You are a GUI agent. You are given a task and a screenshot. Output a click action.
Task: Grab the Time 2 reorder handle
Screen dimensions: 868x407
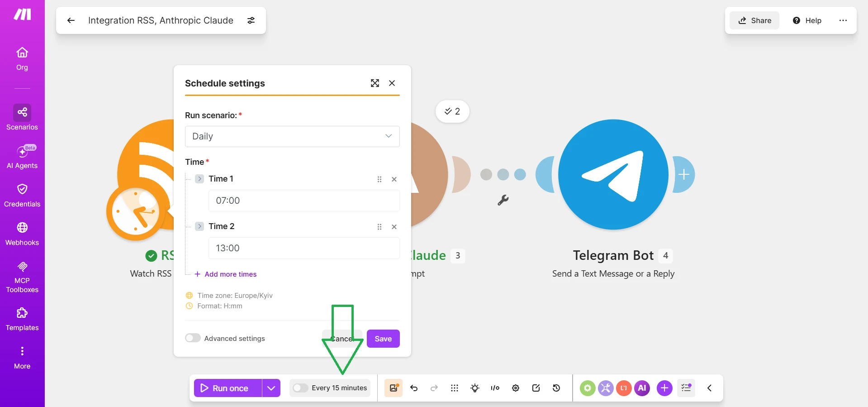pos(379,227)
